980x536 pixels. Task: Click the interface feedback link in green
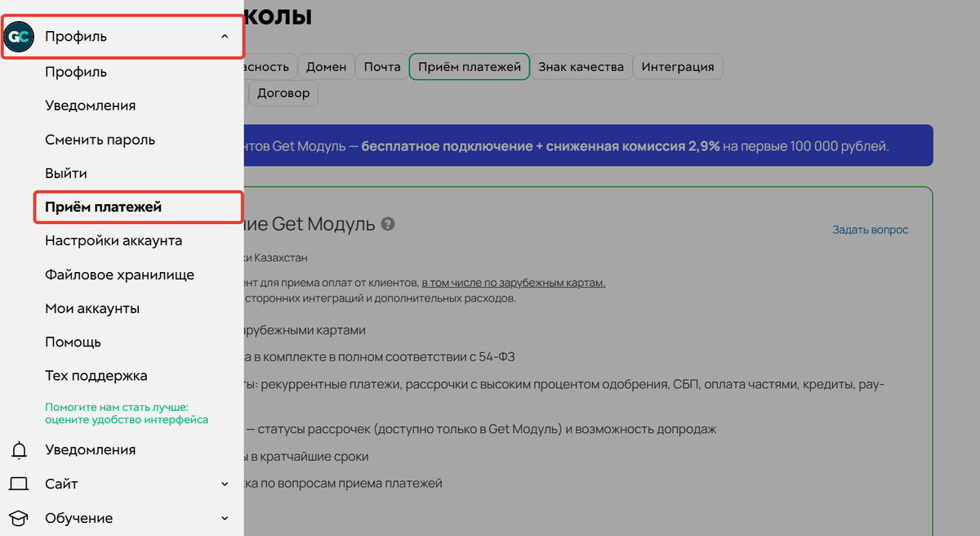click(127, 413)
